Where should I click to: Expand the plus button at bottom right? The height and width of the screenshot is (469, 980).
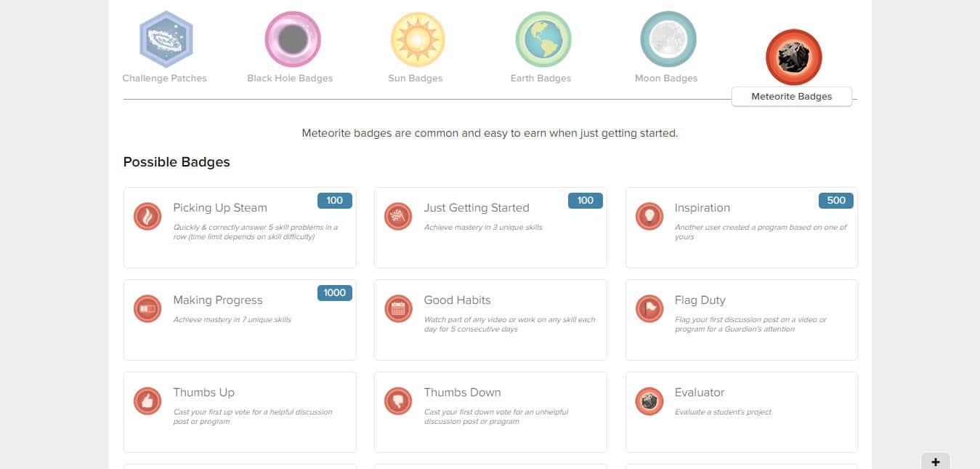[x=936, y=462]
